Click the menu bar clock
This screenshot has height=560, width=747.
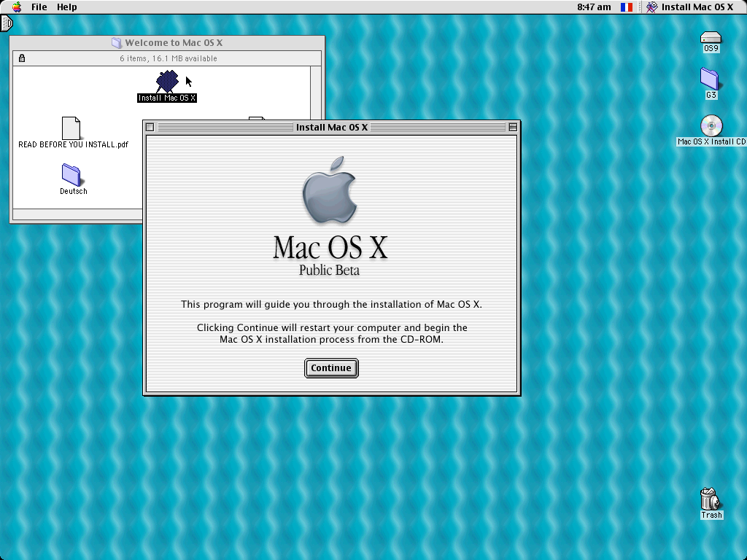[x=594, y=7]
